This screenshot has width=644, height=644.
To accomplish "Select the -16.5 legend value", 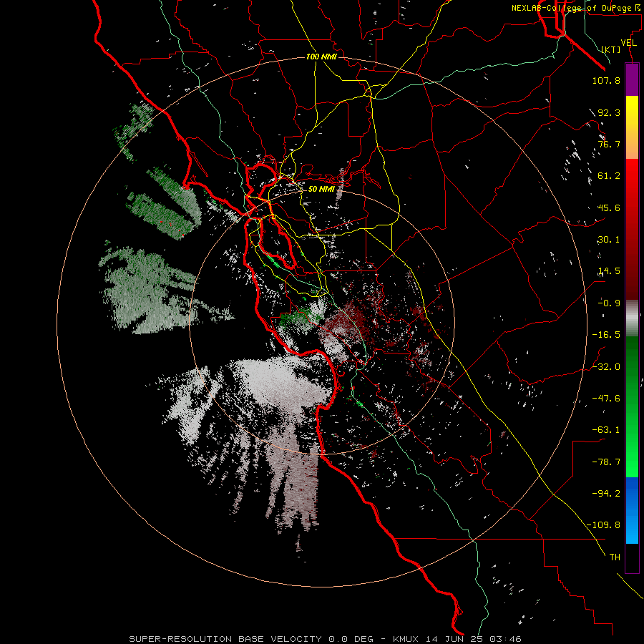I will tap(606, 335).
